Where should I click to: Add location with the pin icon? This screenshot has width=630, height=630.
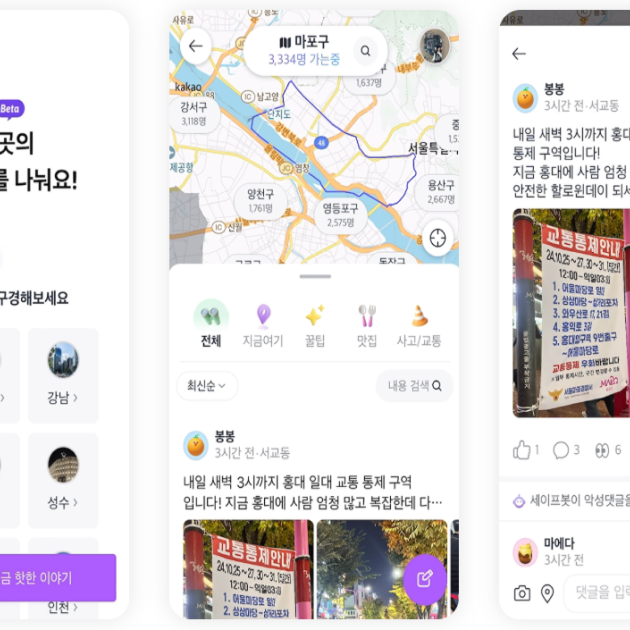tap(547, 593)
